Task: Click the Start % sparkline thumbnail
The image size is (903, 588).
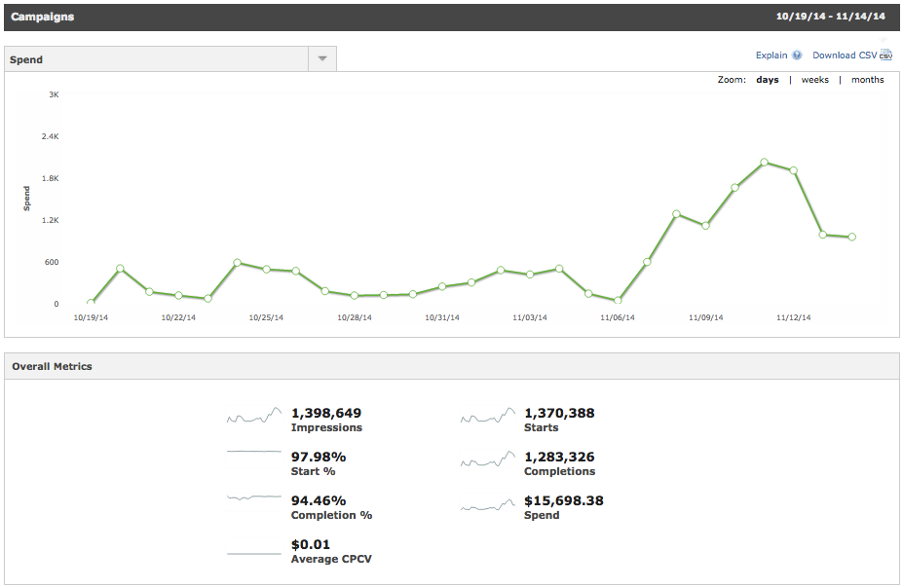Action: coord(254,452)
